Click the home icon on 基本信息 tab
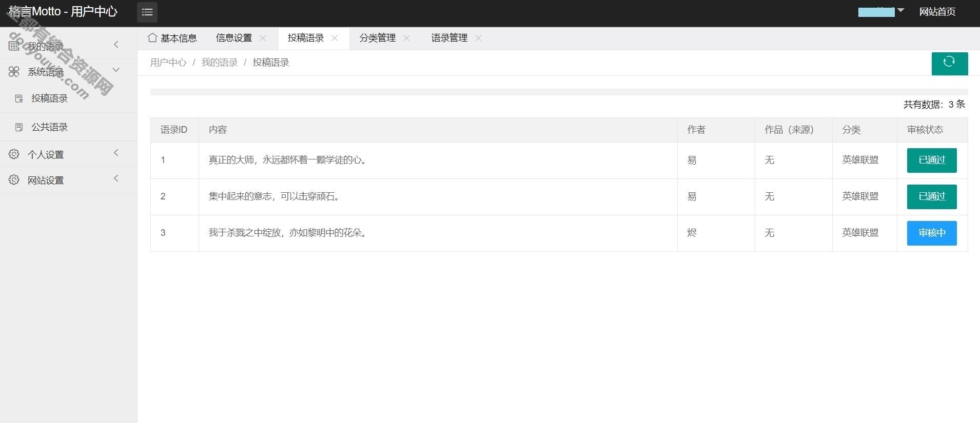The image size is (980, 423). coord(152,37)
